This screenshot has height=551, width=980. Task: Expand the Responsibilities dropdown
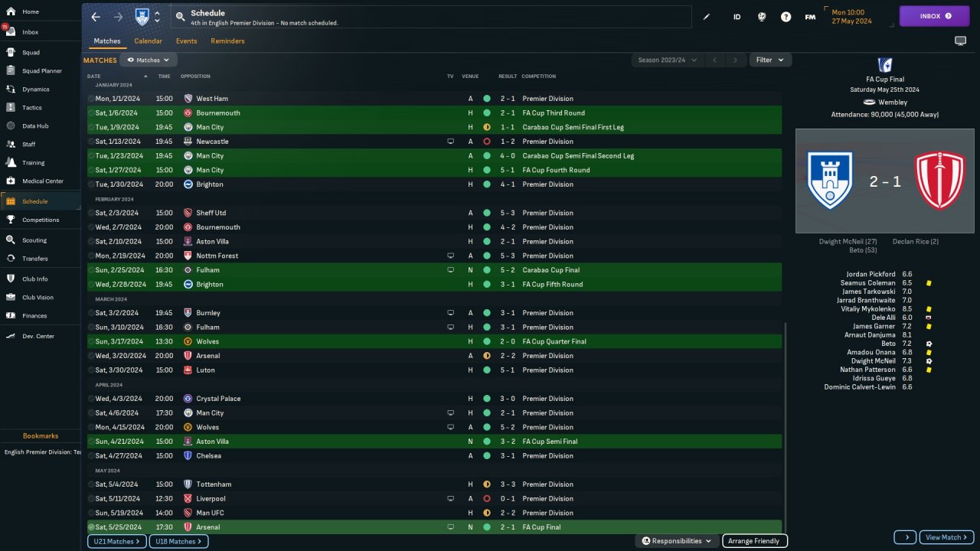677,541
